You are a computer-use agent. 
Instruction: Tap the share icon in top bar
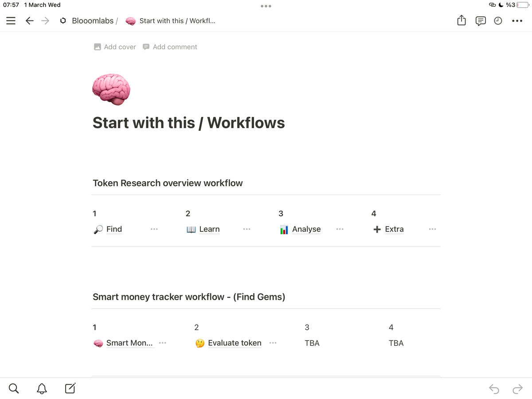[x=462, y=21]
